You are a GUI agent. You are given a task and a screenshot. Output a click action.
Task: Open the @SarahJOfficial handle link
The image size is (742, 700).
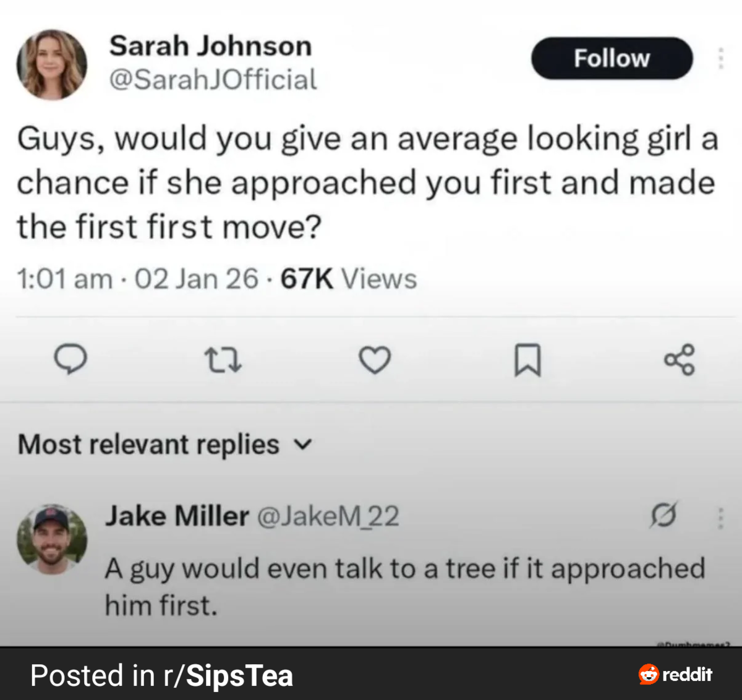click(x=213, y=80)
